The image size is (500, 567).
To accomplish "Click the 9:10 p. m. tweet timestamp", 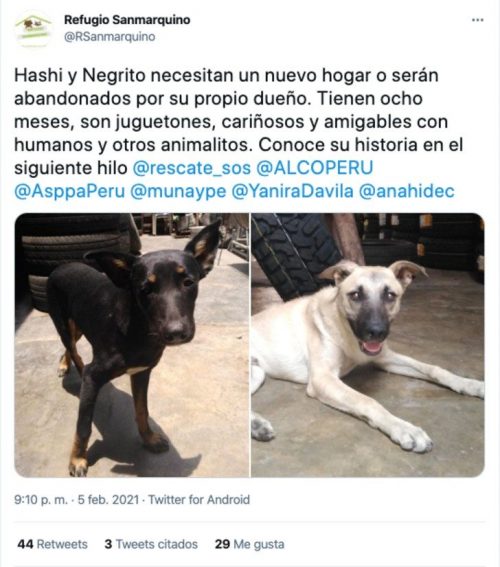I will 41,500.
